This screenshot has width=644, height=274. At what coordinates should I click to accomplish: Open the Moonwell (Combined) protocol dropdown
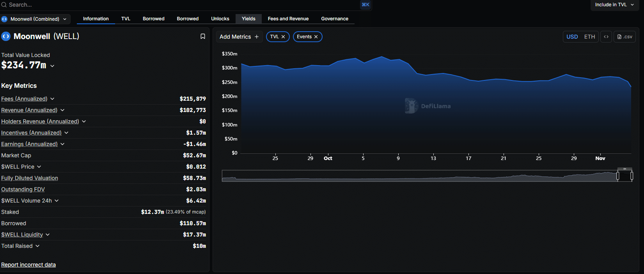pos(34,19)
